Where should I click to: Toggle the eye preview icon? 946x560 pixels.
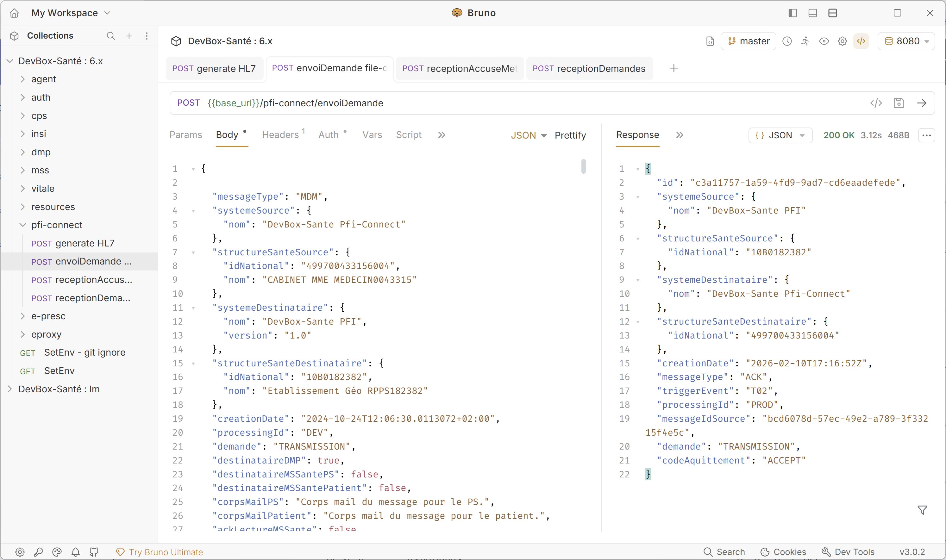pyautogui.click(x=824, y=41)
